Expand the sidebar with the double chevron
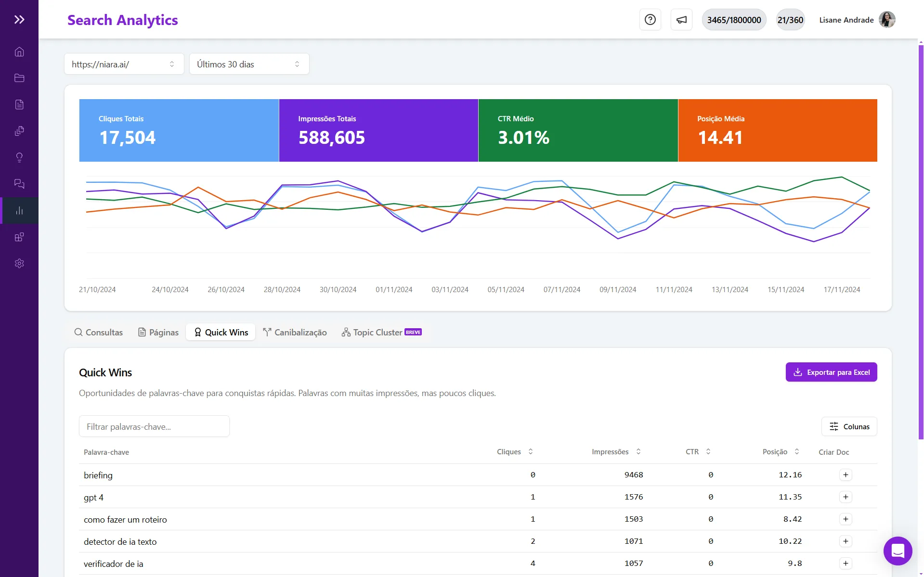 (19, 20)
